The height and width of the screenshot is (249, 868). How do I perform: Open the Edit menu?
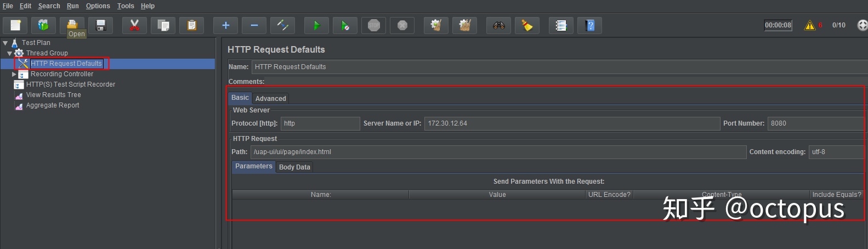pyautogui.click(x=26, y=6)
